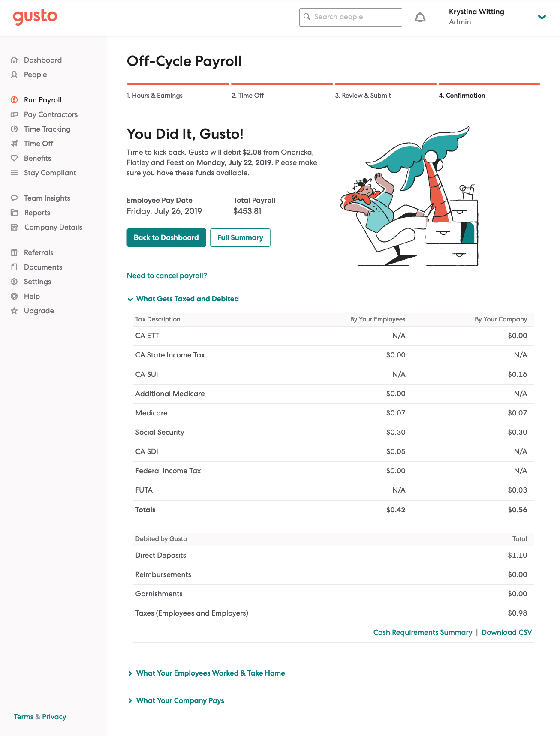560x736 pixels.
Task: Click the Settings gear icon in sidebar
Action: (14, 282)
